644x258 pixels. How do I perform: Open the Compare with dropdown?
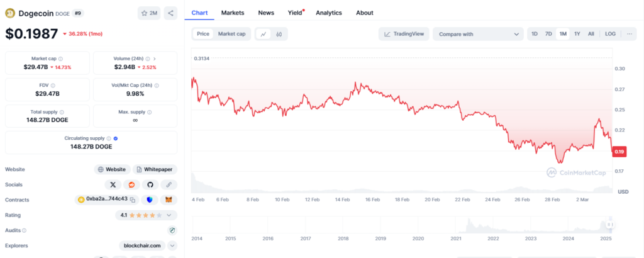[478, 34]
